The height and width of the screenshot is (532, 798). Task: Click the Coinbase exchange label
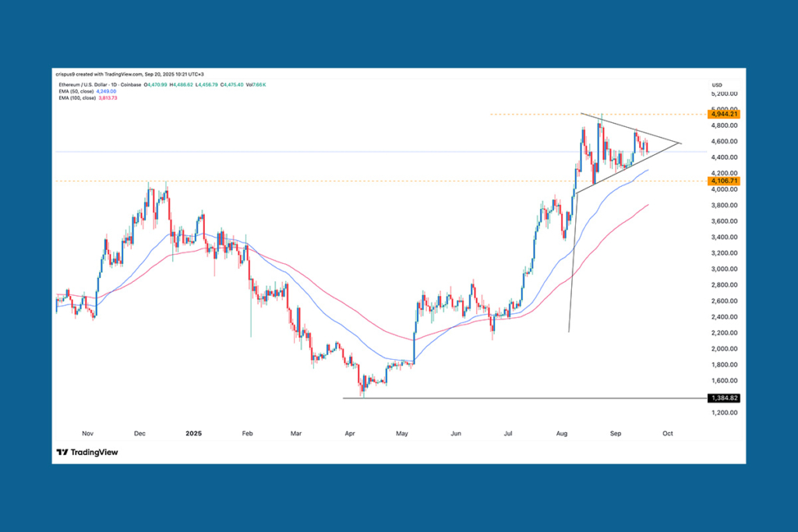click(130, 85)
